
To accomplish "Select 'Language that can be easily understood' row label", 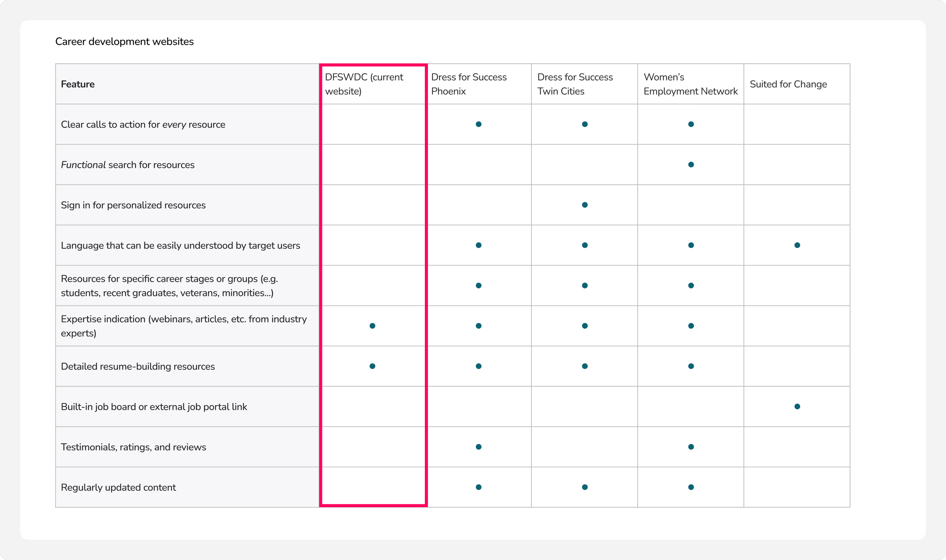I will (180, 245).
